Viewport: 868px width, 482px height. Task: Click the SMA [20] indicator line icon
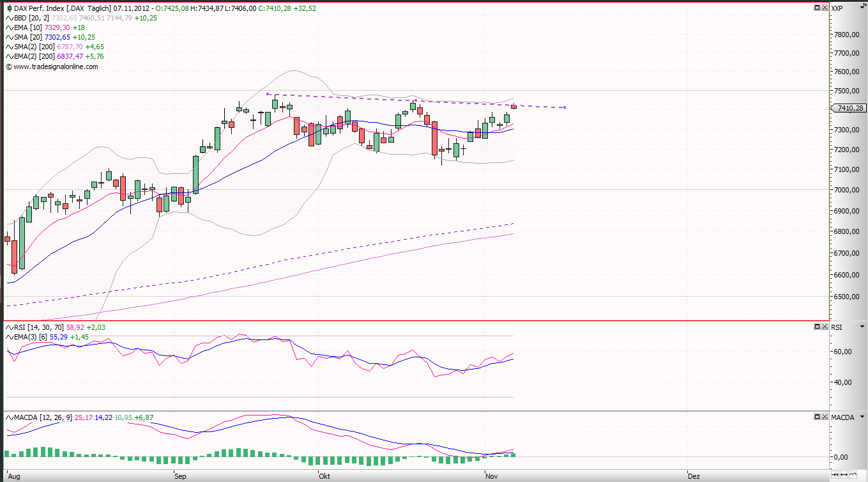(8, 37)
